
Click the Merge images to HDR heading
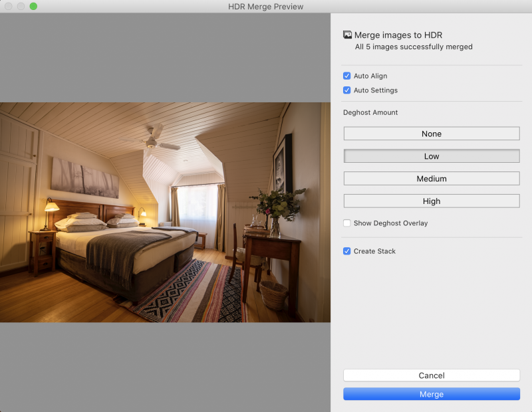[x=399, y=35]
